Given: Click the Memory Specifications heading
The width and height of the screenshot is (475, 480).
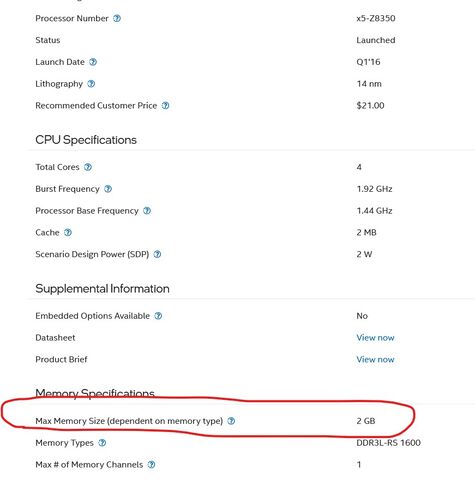Looking at the screenshot, I should tap(95, 393).
